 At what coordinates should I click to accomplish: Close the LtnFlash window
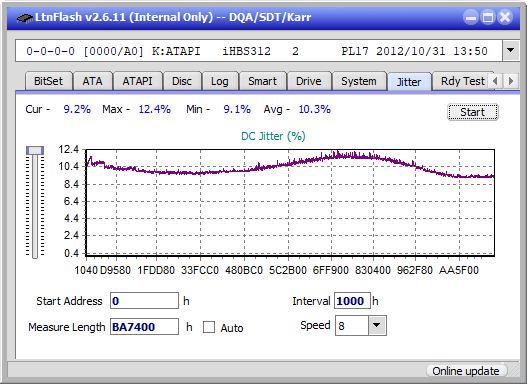point(505,17)
